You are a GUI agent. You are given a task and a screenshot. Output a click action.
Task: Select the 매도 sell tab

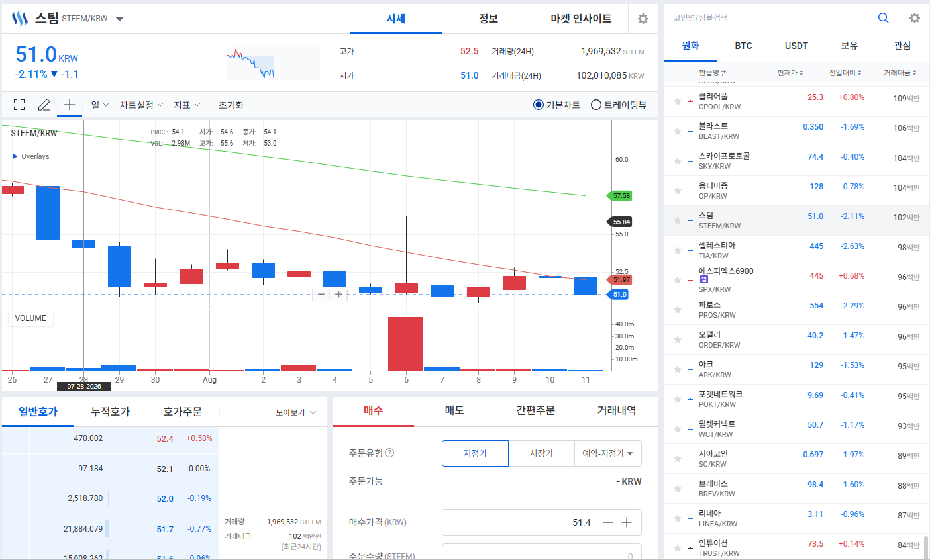click(x=454, y=411)
